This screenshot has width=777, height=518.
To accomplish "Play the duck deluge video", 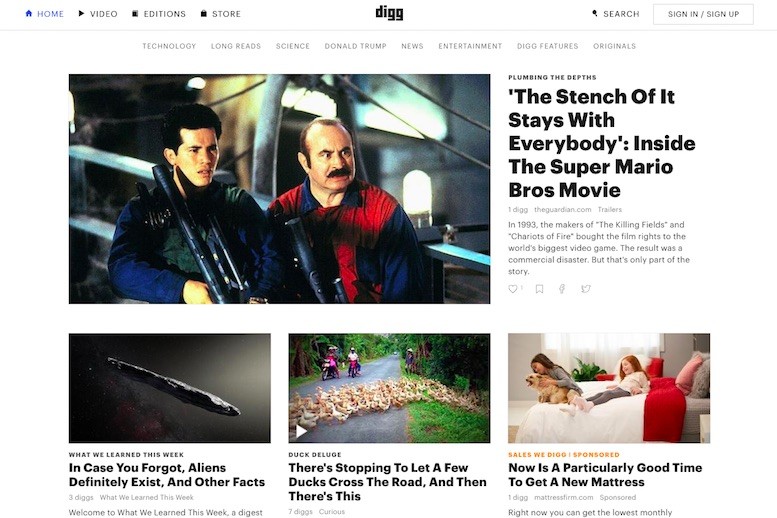I will tap(301, 431).
